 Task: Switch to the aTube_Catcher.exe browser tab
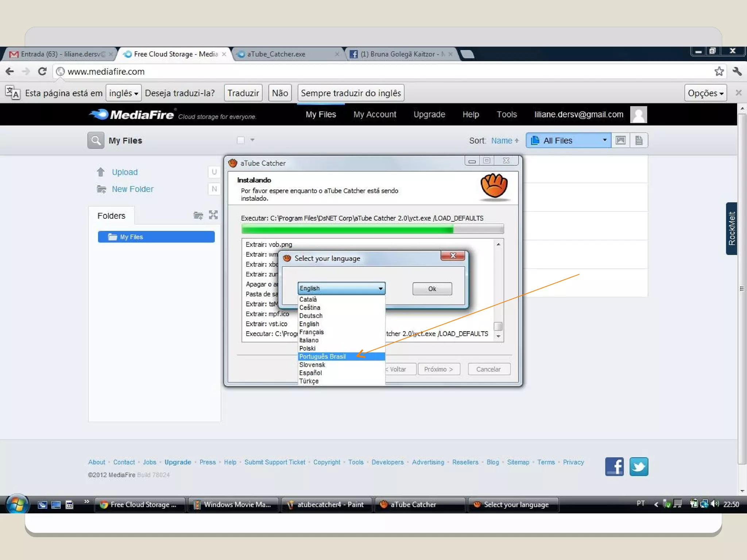pyautogui.click(x=276, y=54)
